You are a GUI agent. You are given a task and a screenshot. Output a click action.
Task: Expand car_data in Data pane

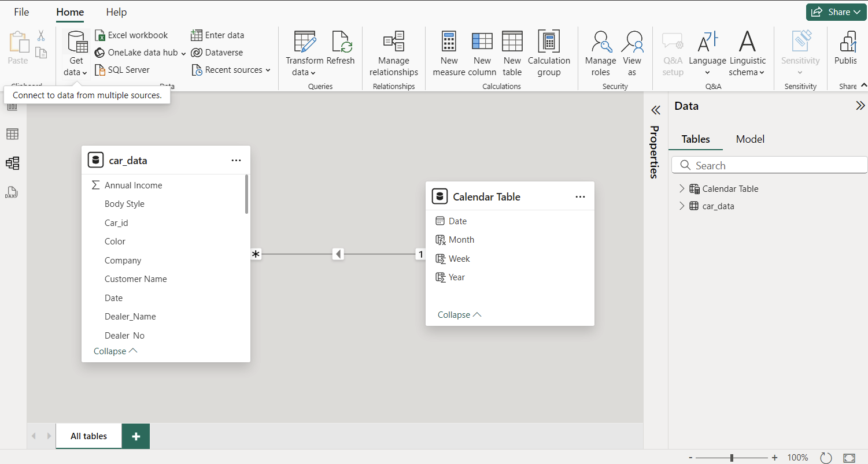(682, 206)
